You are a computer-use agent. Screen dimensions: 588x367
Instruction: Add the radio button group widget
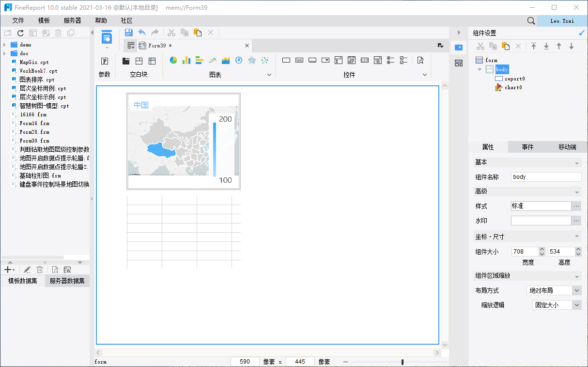391,61
